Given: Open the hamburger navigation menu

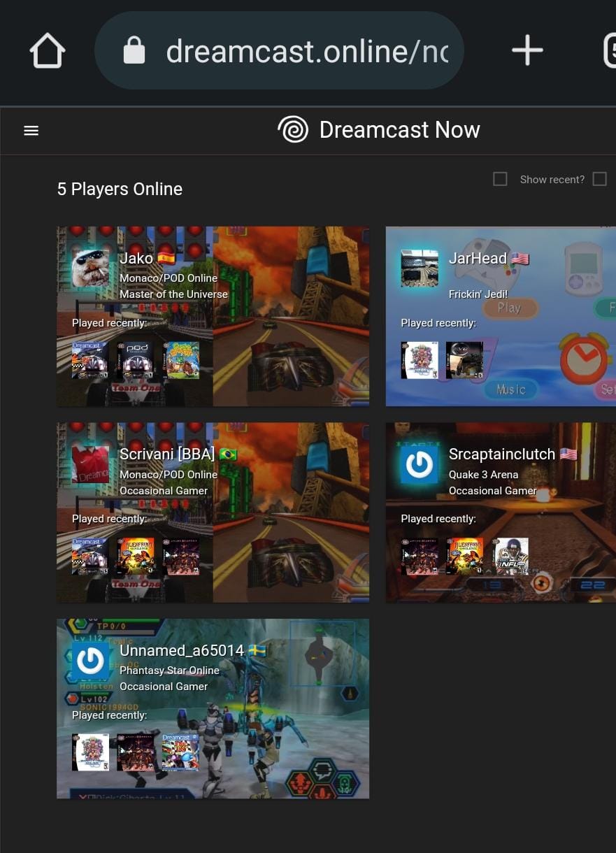Looking at the screenshot, I should [31, 131].
